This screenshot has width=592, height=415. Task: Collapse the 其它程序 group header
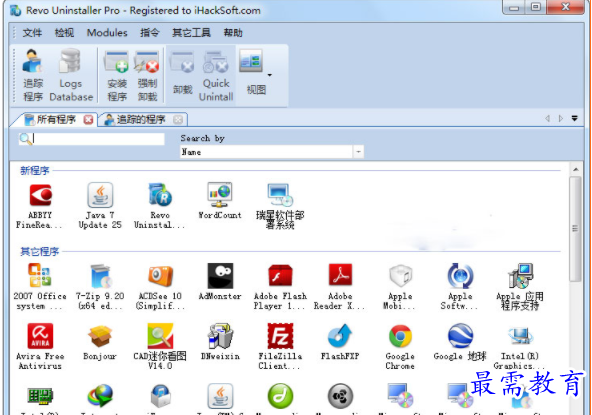click(40, 251)
